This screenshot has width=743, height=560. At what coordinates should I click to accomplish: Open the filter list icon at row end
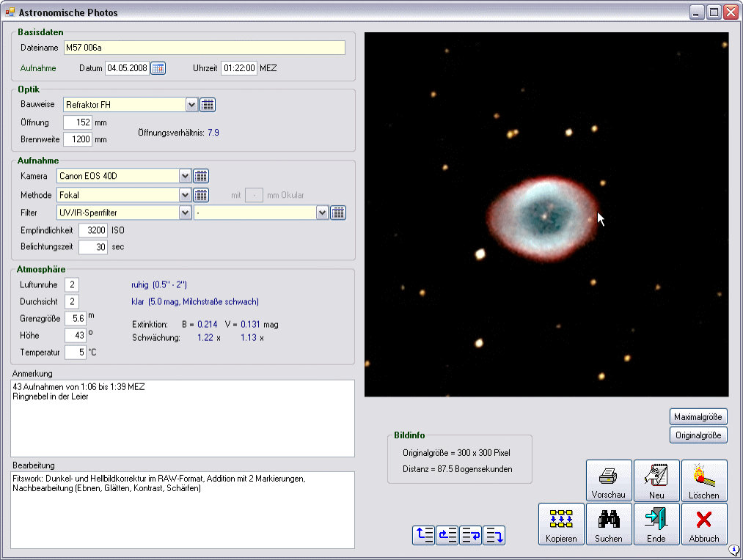[337, 213]
